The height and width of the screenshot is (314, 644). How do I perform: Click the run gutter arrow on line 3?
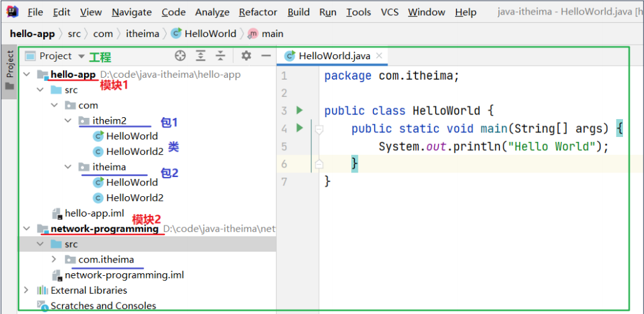point(300,110)
